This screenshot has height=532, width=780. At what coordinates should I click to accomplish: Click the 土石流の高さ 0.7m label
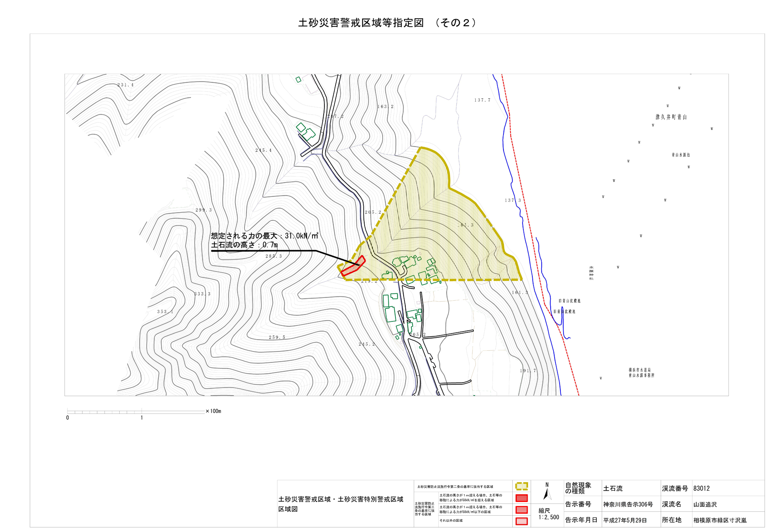tap(245, 245)
